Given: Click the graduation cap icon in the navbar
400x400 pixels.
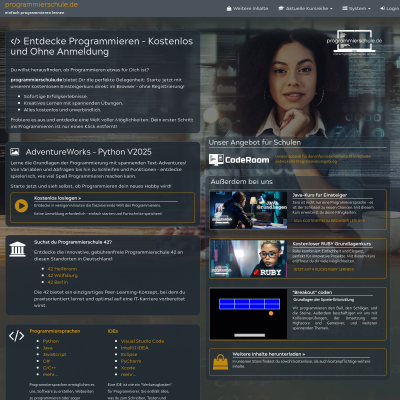Looking at the screenshot, I should tap(281, 8).
